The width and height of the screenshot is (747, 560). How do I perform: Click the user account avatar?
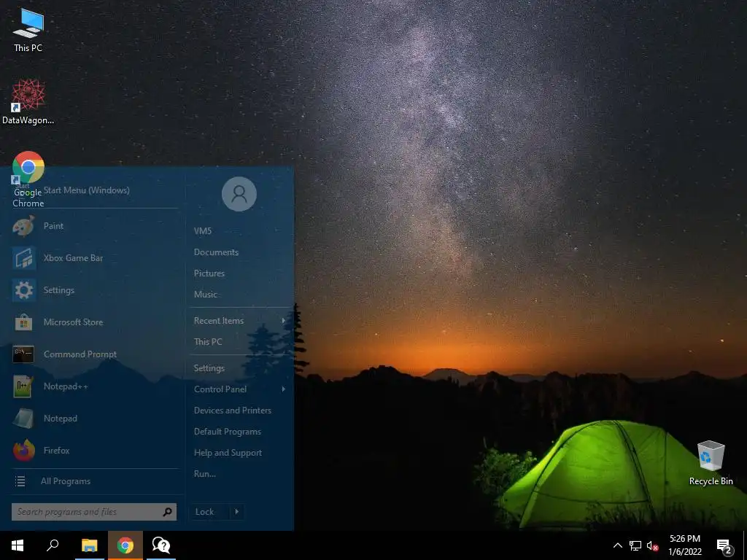point(239,194)
